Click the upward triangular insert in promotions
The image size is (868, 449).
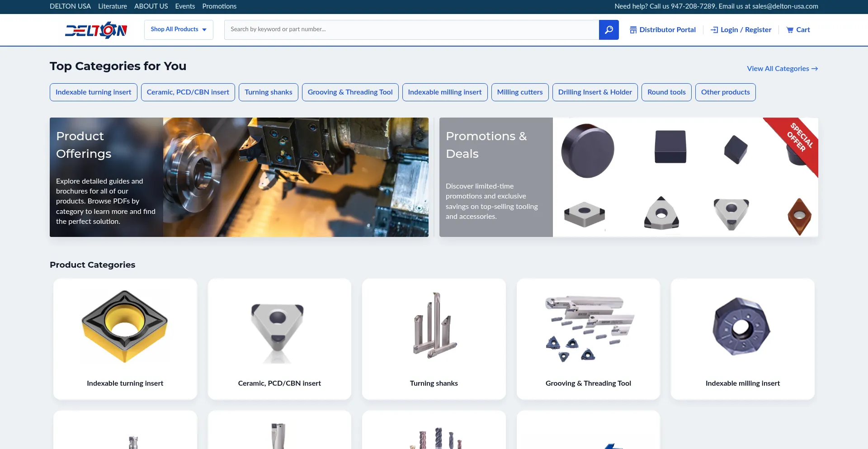(661, 213)
